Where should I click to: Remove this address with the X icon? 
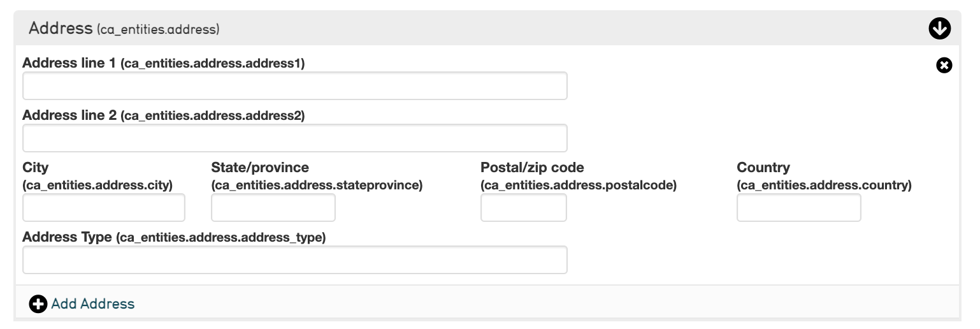tap(944, 65)
